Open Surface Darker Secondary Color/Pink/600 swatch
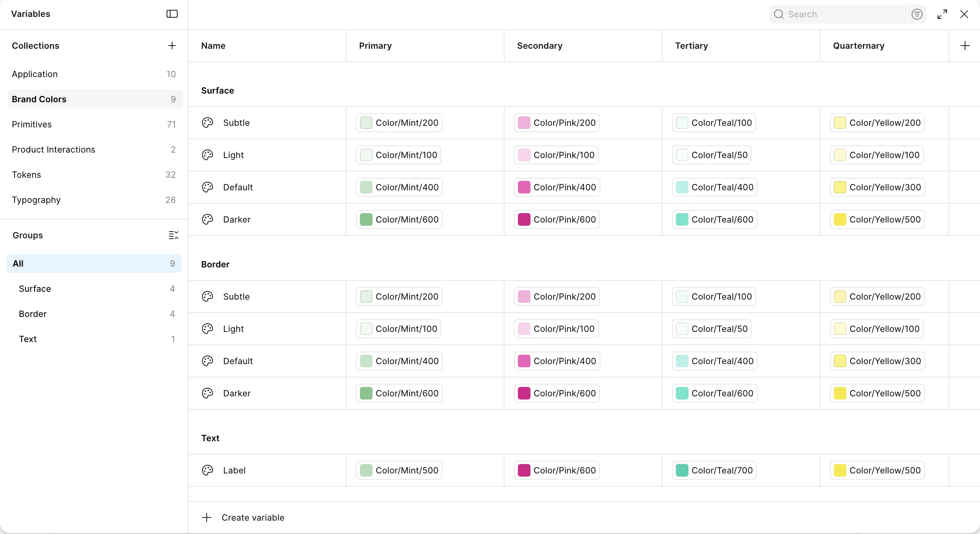The height and width of the screenshot is (534, 980). point(524,219)
